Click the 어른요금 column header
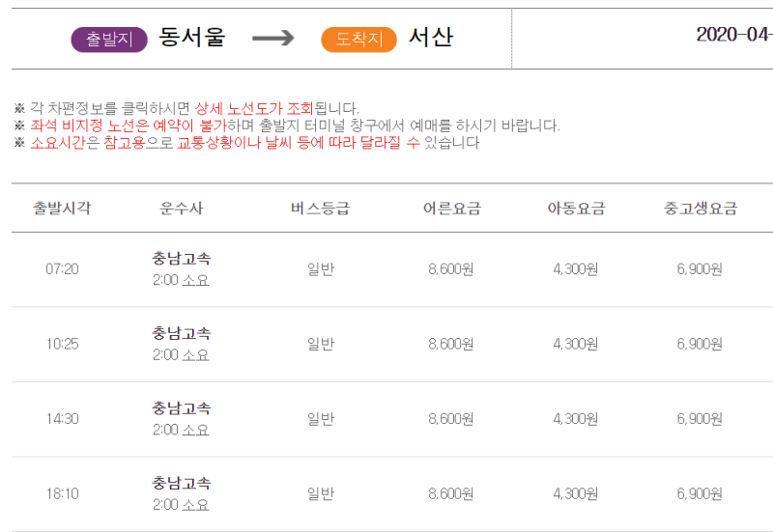 [451, 208]
